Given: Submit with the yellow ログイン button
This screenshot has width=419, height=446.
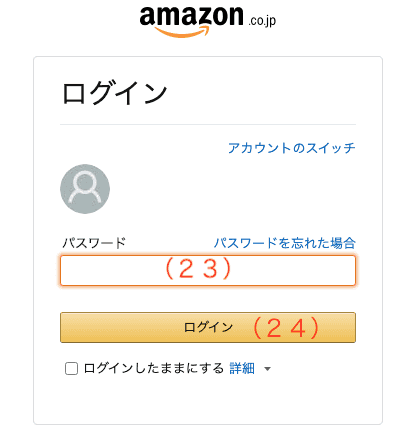Looking at the screenshot, I should pos(208,327).
